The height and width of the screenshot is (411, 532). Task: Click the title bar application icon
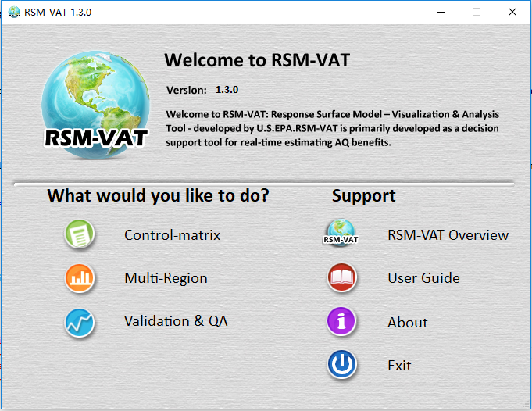(14, 12)
